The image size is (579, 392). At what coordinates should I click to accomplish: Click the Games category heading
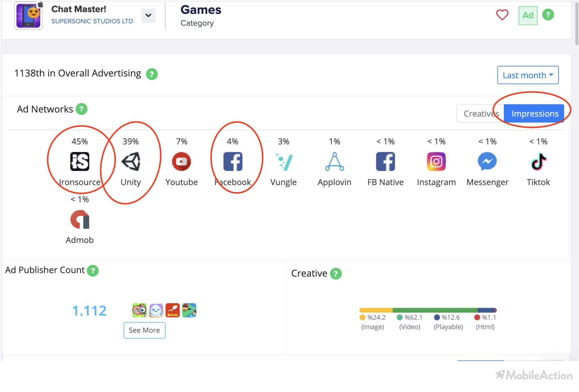tap(201, 10)
